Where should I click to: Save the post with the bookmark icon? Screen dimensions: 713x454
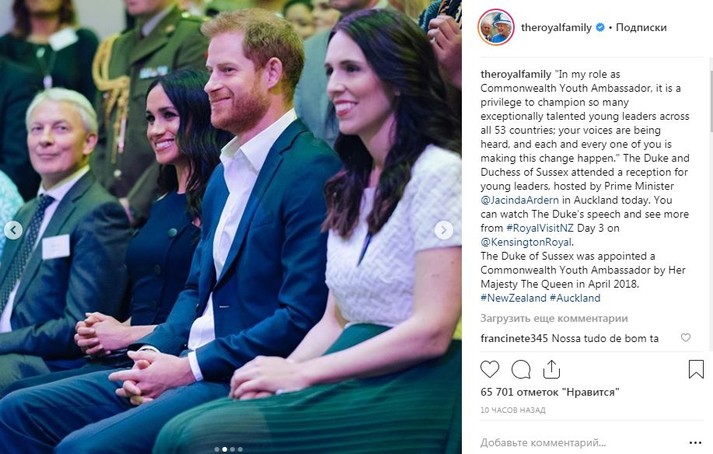pos(696,369)
